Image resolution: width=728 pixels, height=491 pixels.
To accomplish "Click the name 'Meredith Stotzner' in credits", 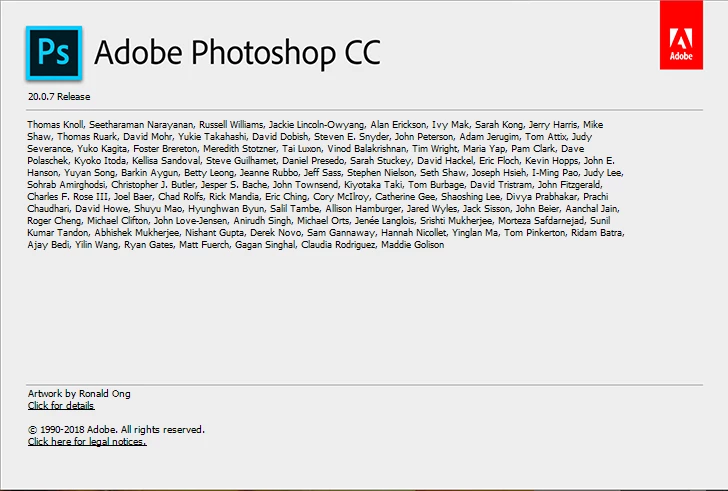I will click(239, 149).
